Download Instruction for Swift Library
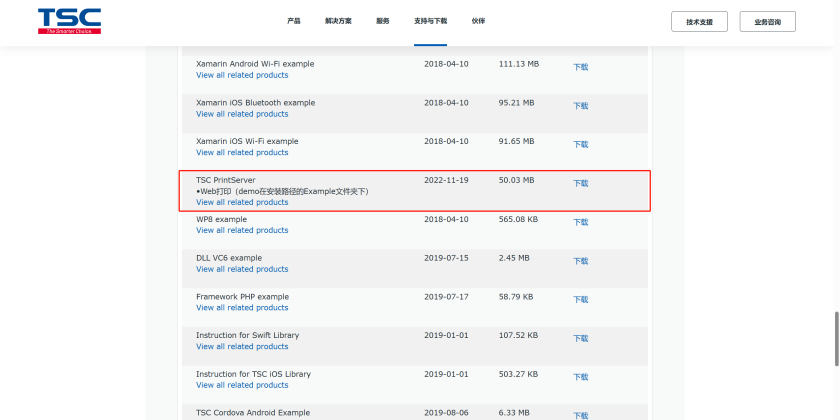Viewport: 840px width, 420px height. pyautogui.click(x=581, y=339)
